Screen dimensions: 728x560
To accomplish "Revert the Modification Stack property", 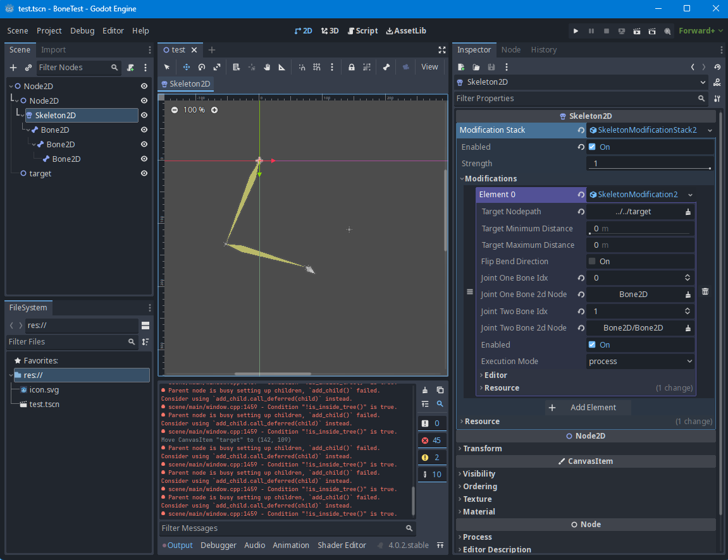I will pos(581,130).
